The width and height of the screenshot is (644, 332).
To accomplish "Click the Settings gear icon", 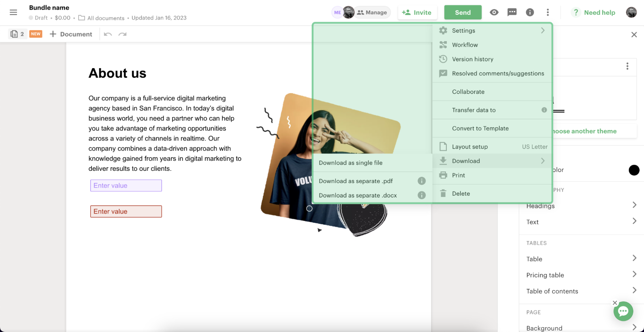I will pyautogui.click(x=443, y=31).
